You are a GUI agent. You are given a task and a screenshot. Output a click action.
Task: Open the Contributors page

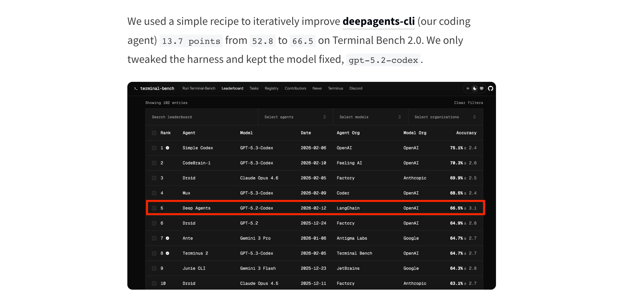click(x=295, y=89)
